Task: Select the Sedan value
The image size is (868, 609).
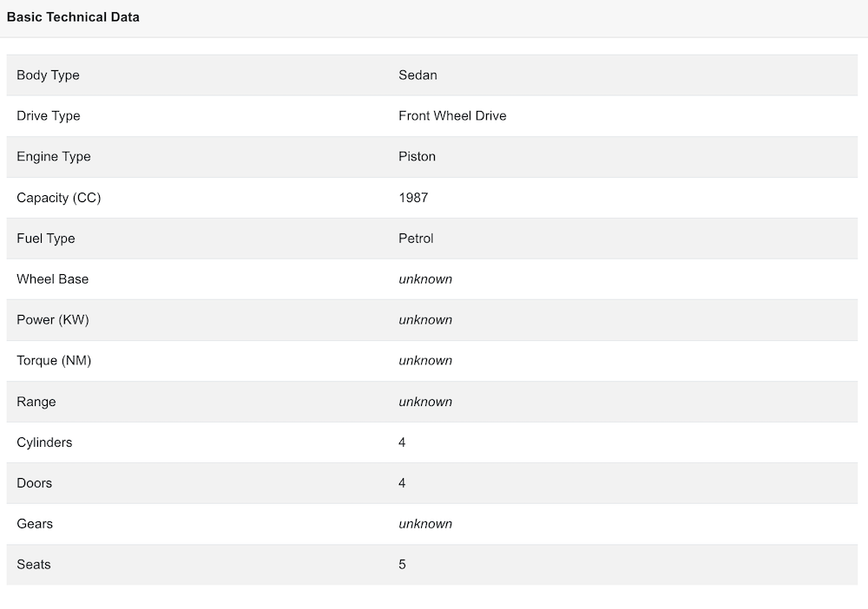Action: (418, 75)
